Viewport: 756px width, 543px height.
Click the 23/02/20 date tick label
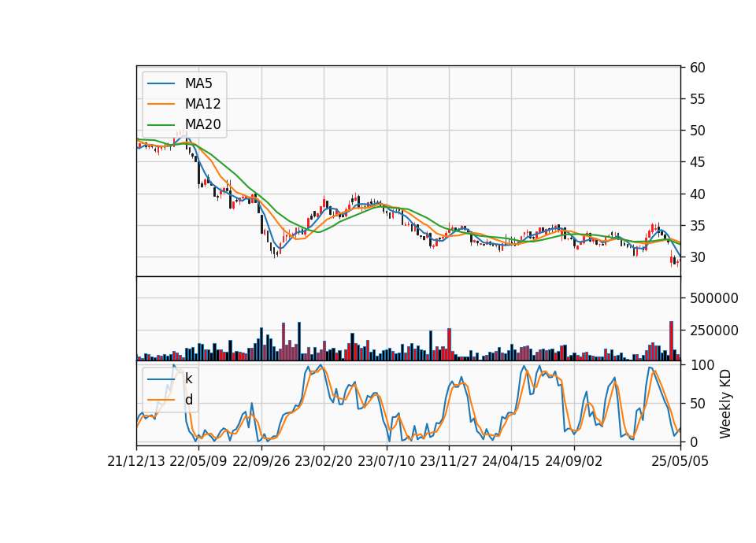[324, 462]
